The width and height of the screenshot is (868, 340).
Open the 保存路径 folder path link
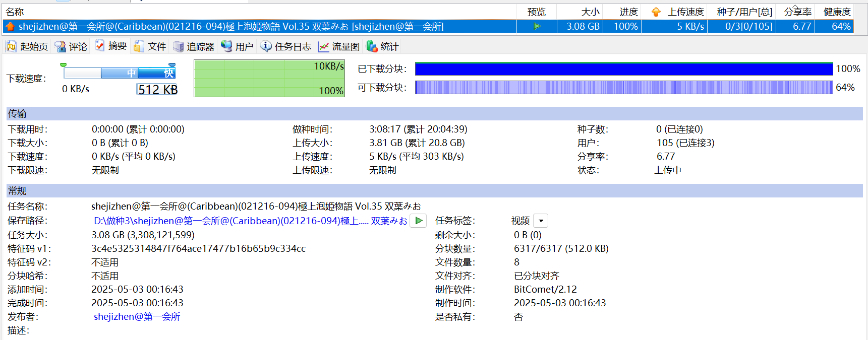250,221
